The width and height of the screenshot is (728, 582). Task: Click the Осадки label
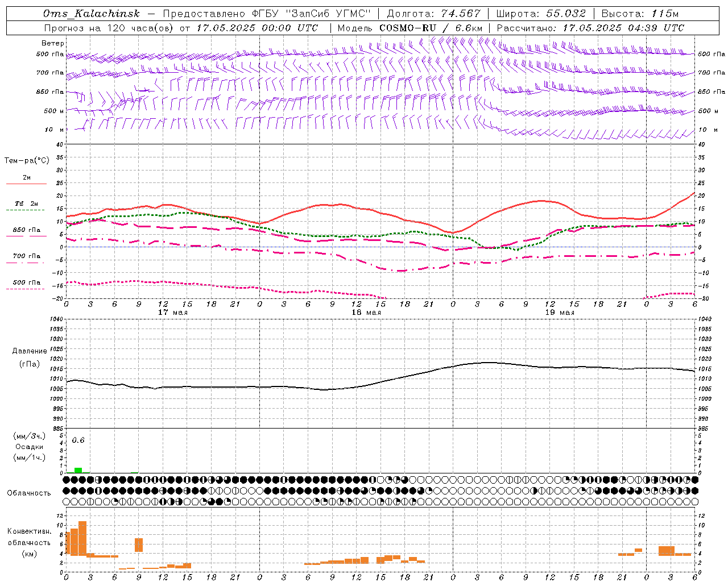tap(30, 447)
